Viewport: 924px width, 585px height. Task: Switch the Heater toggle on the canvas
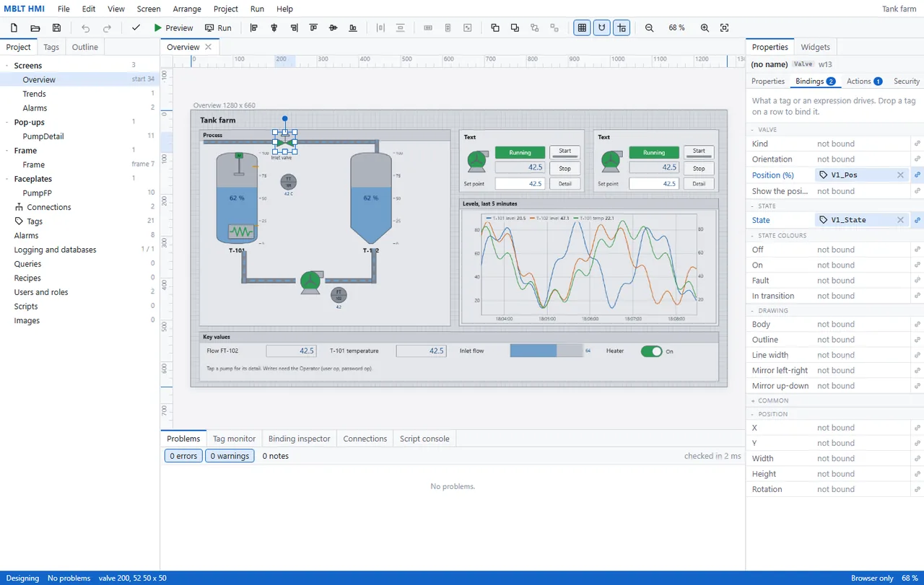pyautogui.click(x=651, y=351)
